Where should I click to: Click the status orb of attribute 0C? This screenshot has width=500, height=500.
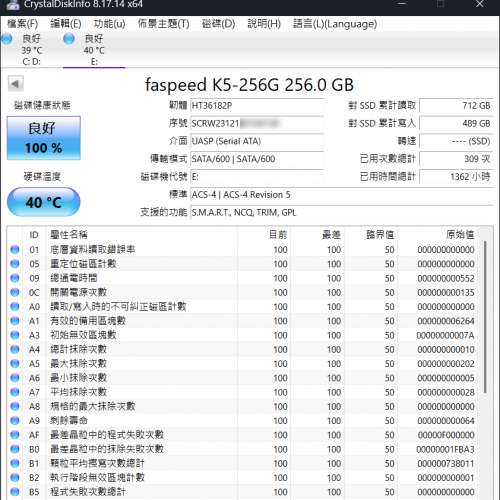15,292
